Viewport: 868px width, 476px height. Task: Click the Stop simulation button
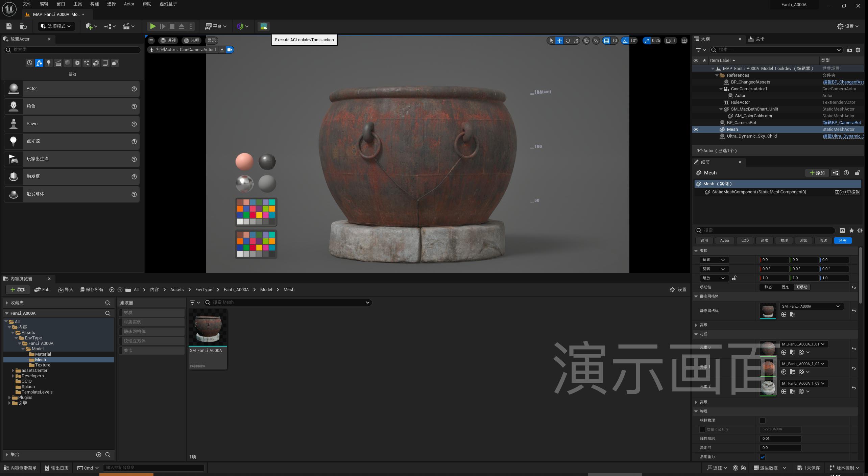pos(172,26)
